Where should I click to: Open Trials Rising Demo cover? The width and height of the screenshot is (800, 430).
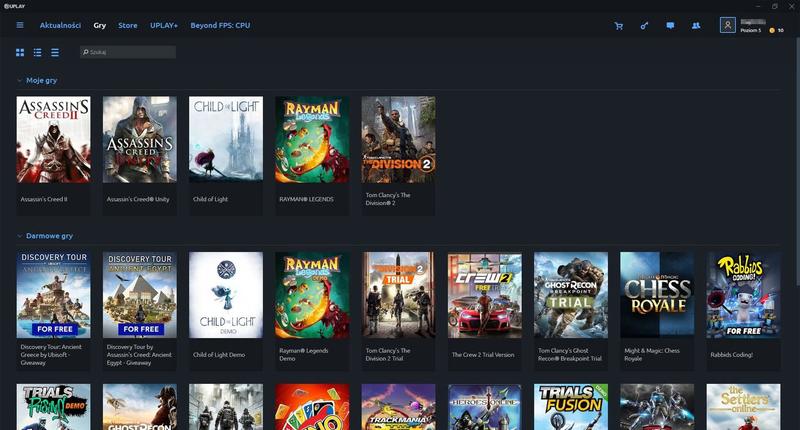pyautogui.click(x=54, y=407)
